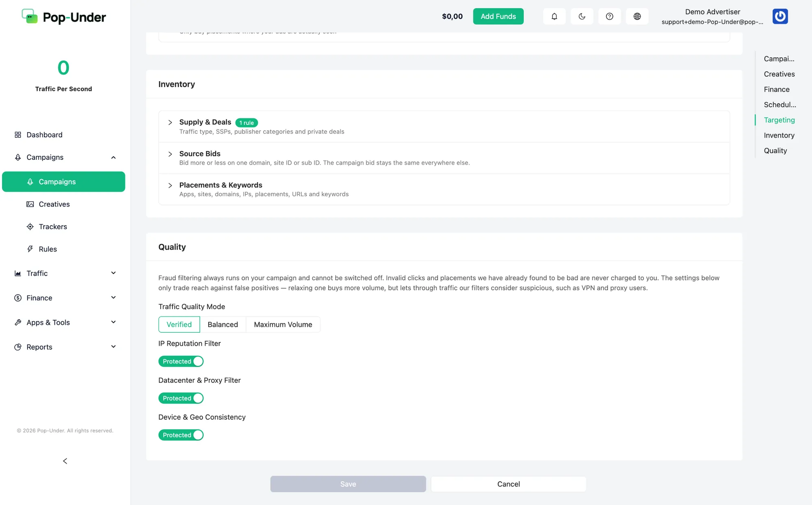Expand the Reports sidebar menu chevron
This screenshot has height=505, width=812.
pos(113,347)
